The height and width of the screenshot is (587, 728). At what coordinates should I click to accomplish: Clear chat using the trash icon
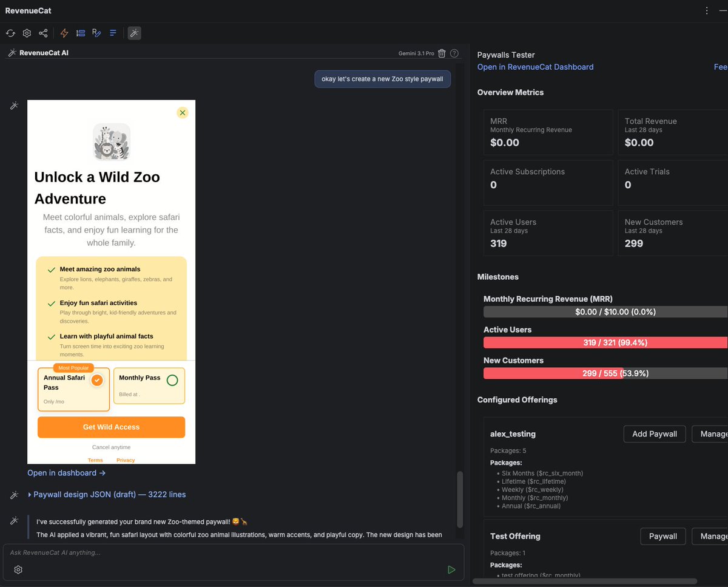442,53
